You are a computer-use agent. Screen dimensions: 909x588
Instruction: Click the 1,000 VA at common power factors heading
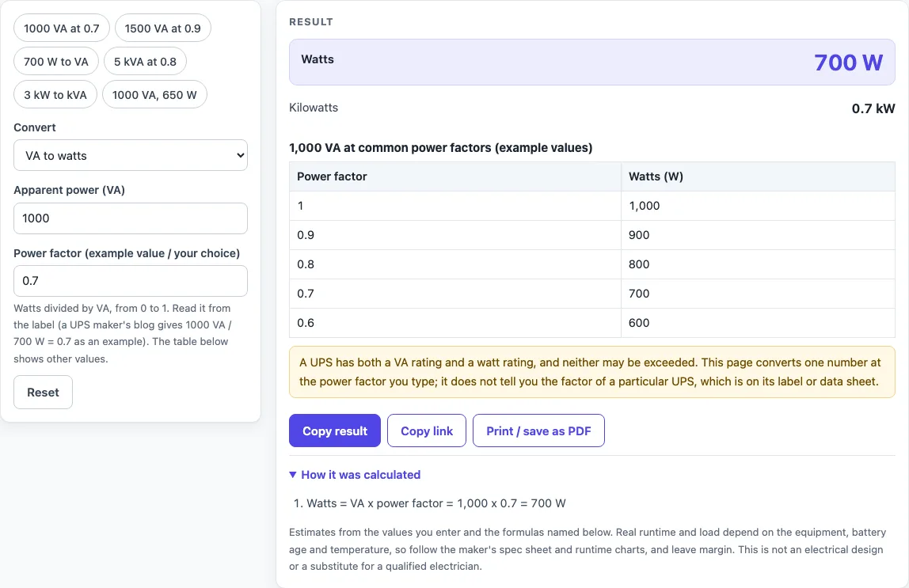pos(440,148)
